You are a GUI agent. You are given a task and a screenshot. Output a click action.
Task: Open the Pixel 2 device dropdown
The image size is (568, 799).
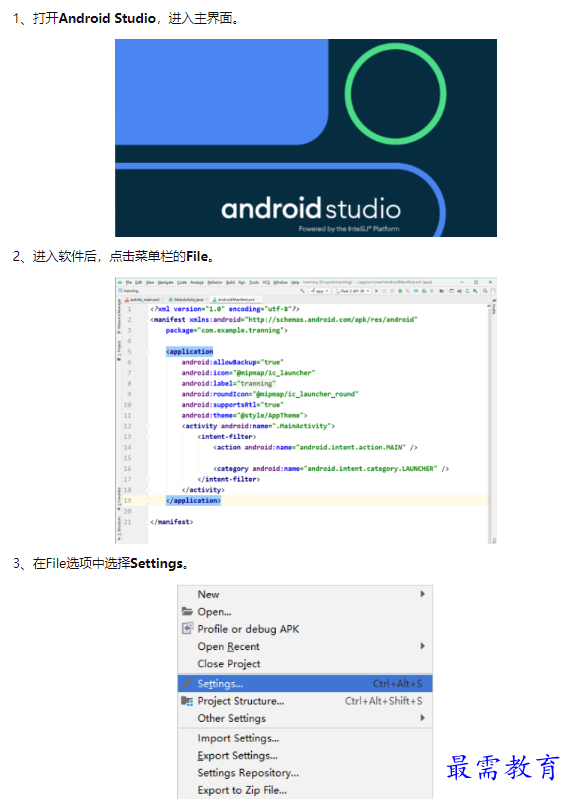pyautogui.click(x=352, y=291)
